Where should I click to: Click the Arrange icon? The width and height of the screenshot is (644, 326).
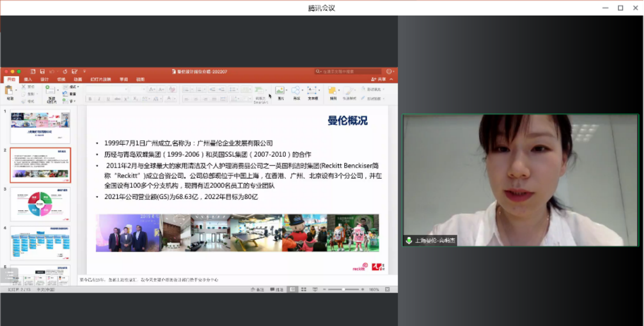point(333,90)
